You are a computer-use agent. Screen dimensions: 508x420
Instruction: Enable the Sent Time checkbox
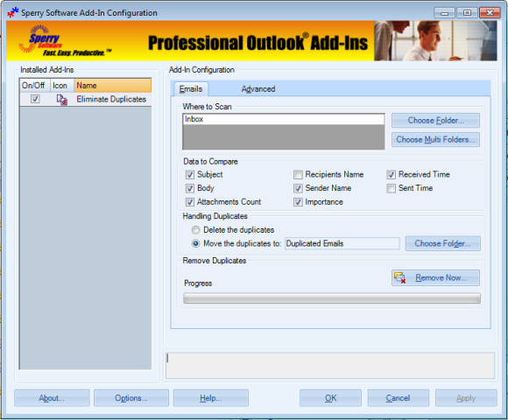coord(391,188)
